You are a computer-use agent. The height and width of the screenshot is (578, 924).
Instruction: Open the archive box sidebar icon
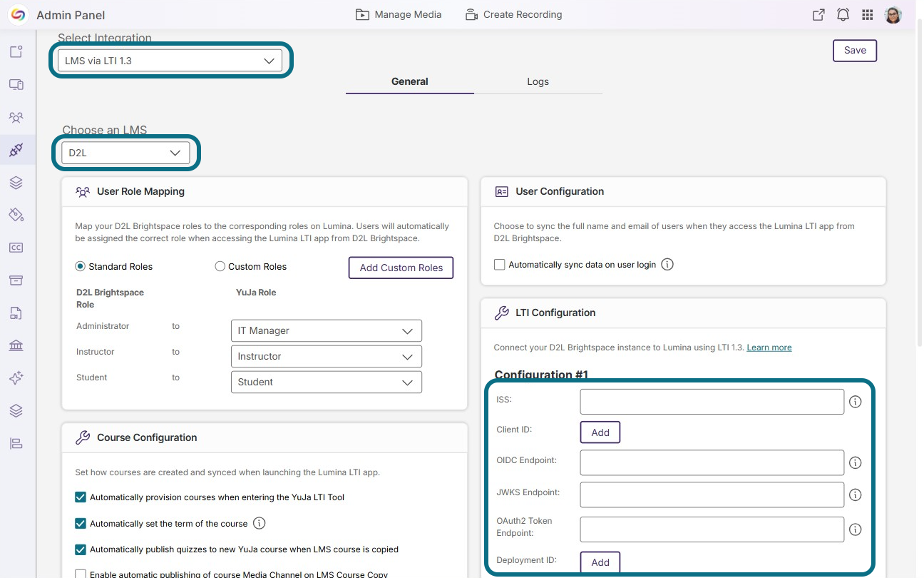coord(16,280)
